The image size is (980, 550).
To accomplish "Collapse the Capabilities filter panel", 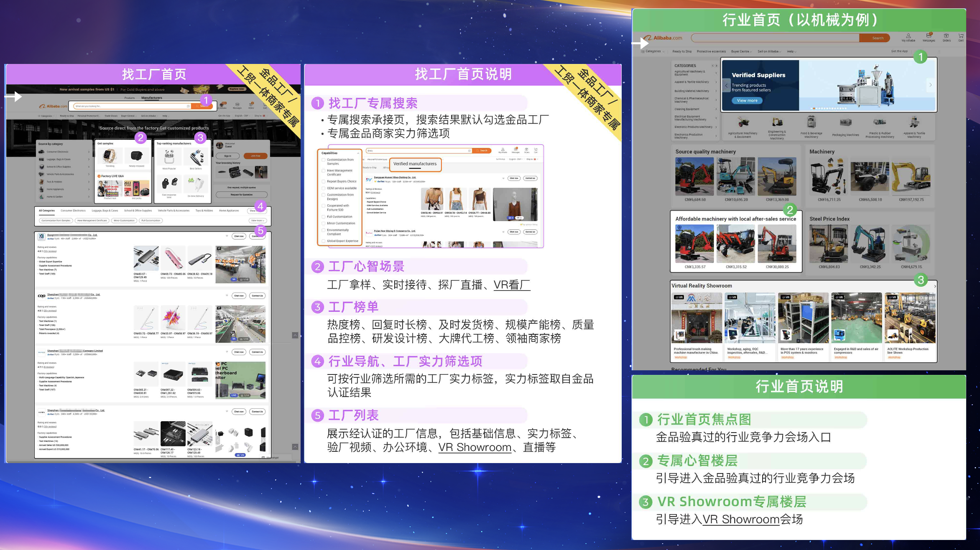I will tap(358, 153).
